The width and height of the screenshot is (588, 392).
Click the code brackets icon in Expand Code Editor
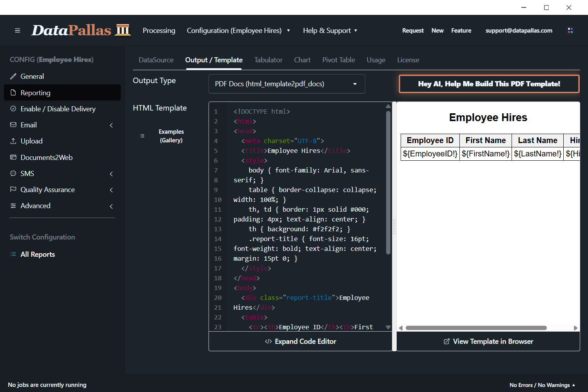[268, 341]
